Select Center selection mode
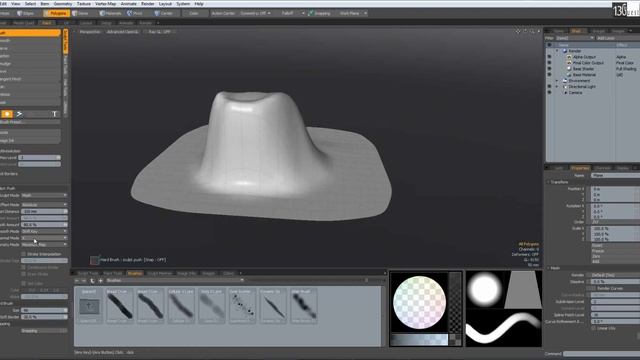Screen dimensions: 640x360 pos(164,13)
